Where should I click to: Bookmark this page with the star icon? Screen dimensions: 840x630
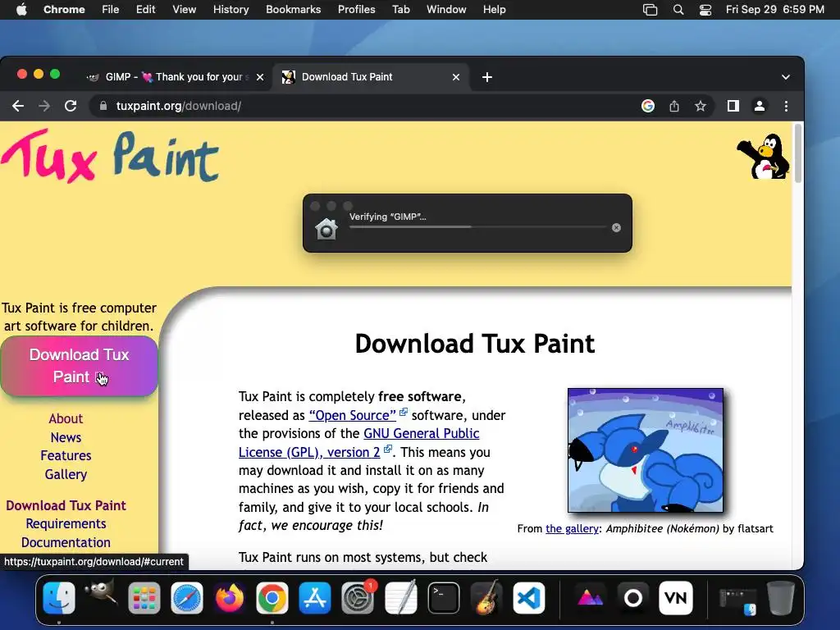(x=701, y=106)
